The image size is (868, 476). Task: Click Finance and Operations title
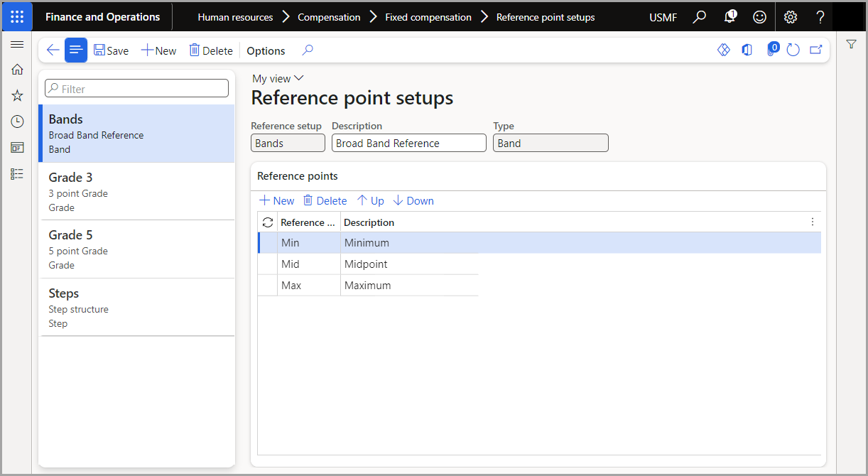pyautogui.click(x=103, y=17)
